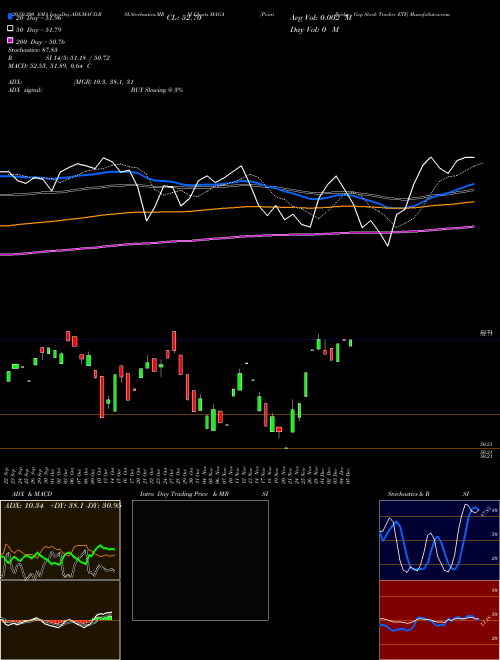Click the empty Intra Day trading panel
This screenshot has width=500, height=660.
(x=200, y=560)
